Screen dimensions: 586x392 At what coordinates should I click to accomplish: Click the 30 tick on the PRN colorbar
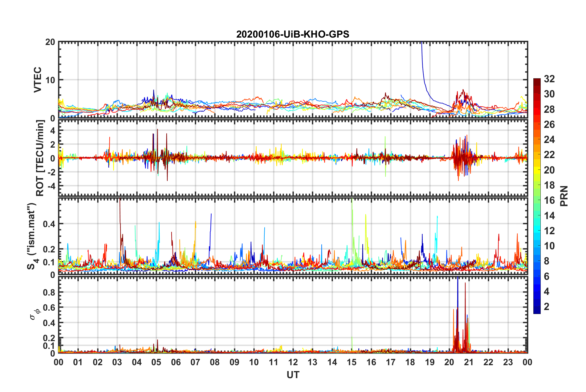(549, 94)
